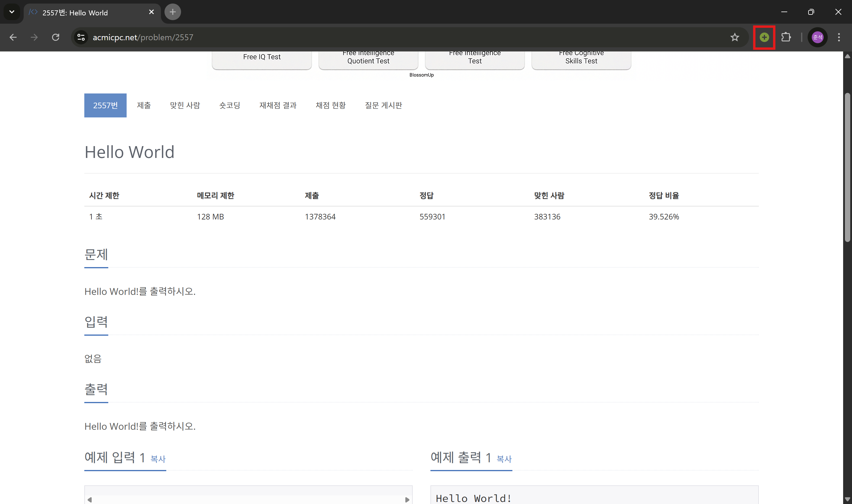Image resolution: width=852 pixels, height=504 pixels.
Task: Click sample output text Hello World!
Action: tap(474, 498)
